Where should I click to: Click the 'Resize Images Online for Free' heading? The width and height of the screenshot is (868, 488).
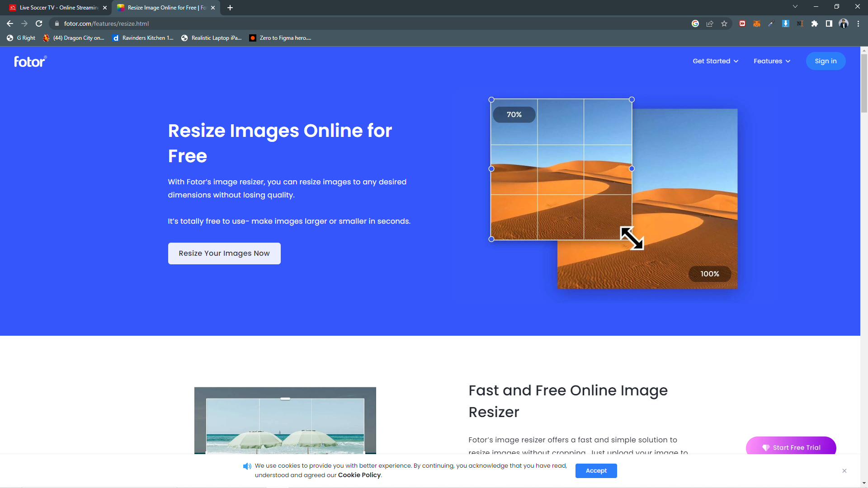[280, 143]
